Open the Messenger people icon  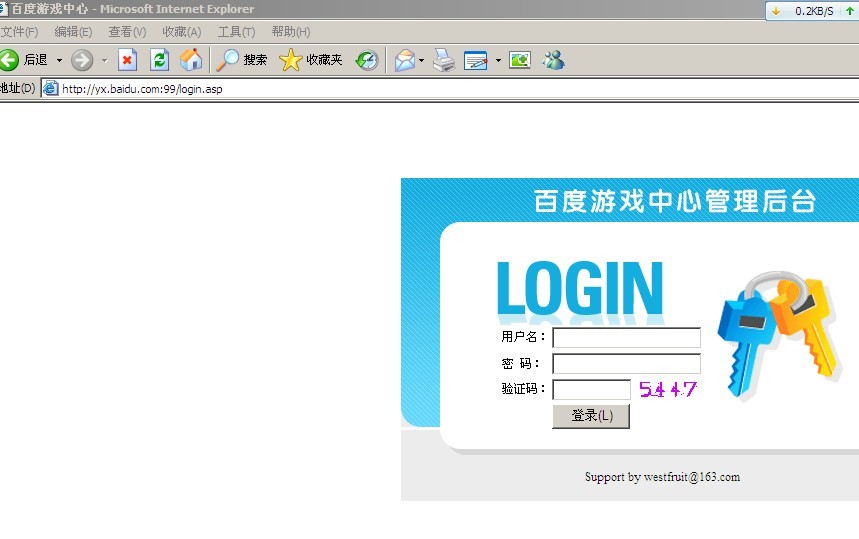[553, 60]
